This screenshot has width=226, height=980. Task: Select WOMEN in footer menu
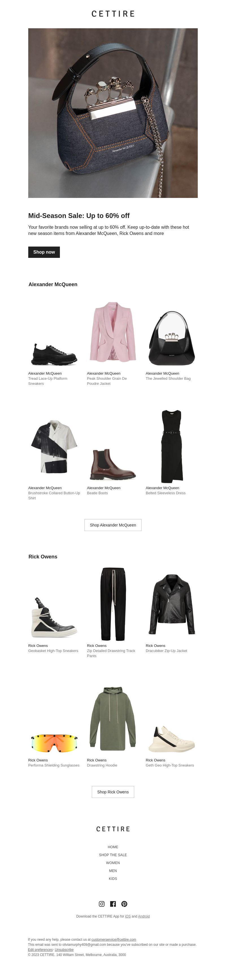[x=113, y=863]
